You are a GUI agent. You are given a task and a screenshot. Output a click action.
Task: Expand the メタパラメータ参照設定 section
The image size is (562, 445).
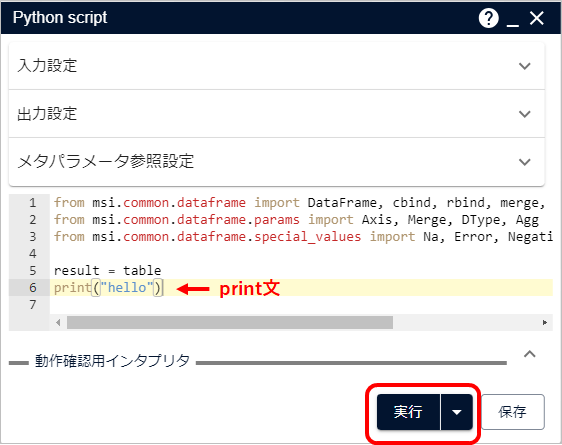tap(277, 162)
